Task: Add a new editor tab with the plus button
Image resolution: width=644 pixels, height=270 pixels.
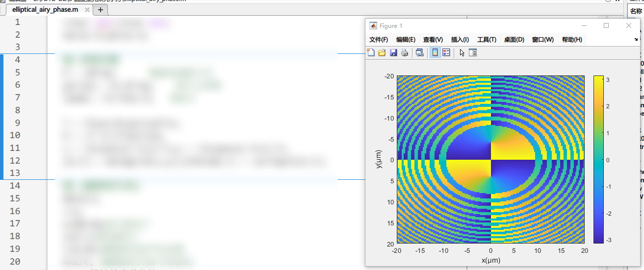Action: point(100,9)
